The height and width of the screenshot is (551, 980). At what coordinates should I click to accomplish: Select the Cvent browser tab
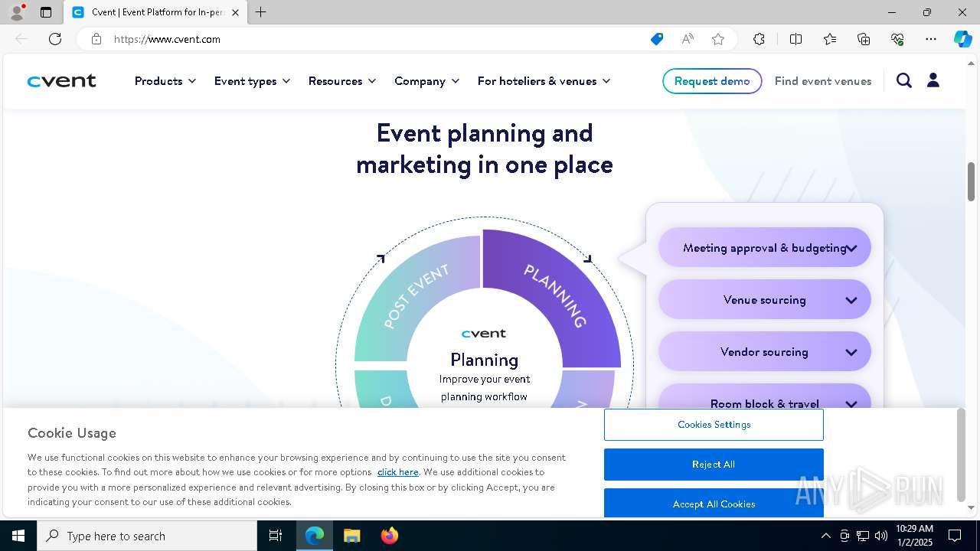[x=155, y=12]
